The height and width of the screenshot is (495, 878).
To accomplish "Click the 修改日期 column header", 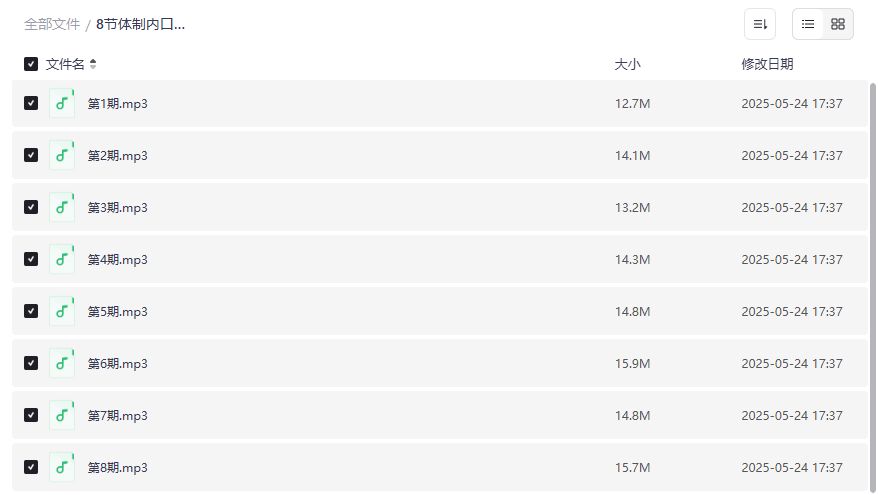I will coord(767,64).
